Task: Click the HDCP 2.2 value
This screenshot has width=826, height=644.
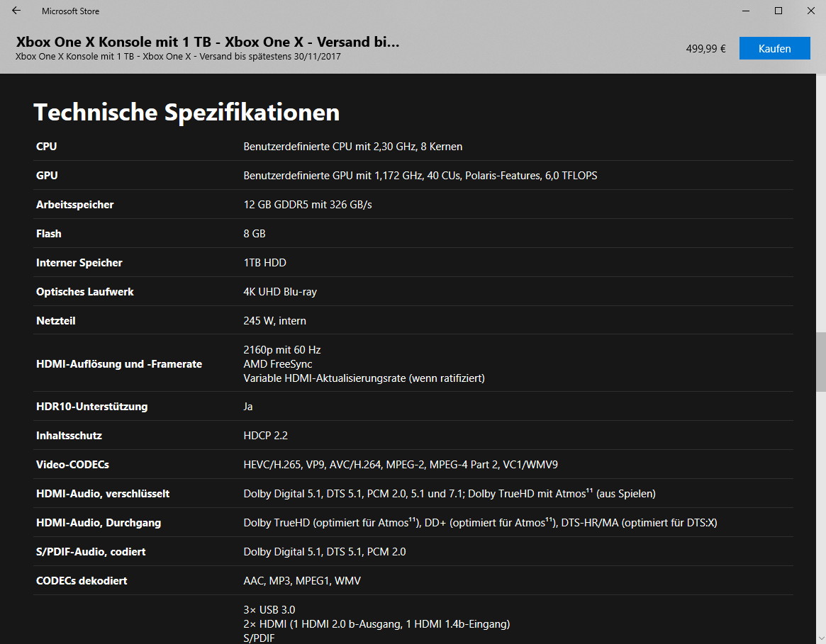Action: coord(265,436)
